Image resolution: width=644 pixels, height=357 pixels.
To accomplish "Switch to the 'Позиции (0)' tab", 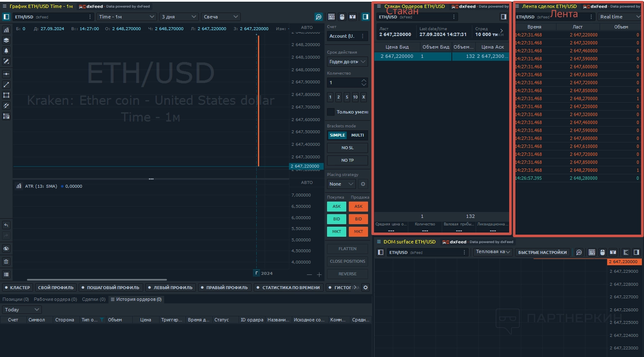I will point(15,299).
